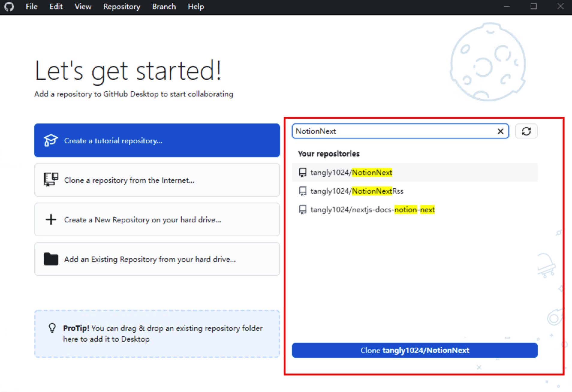Screen dimensions: 572x392
Task: Minimize the GitHub Desktop window
Action: click(x=507, y=6)
